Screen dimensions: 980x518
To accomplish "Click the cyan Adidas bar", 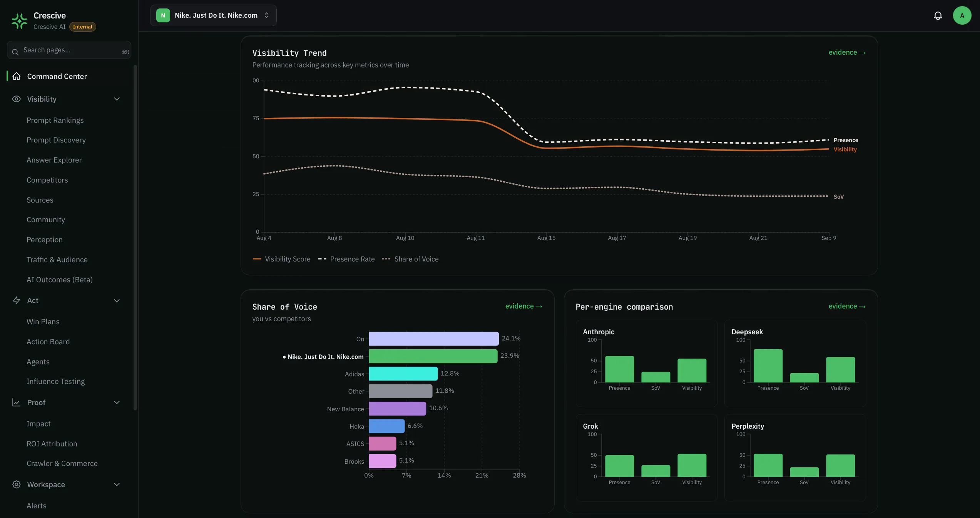I will tap(403, 374).
